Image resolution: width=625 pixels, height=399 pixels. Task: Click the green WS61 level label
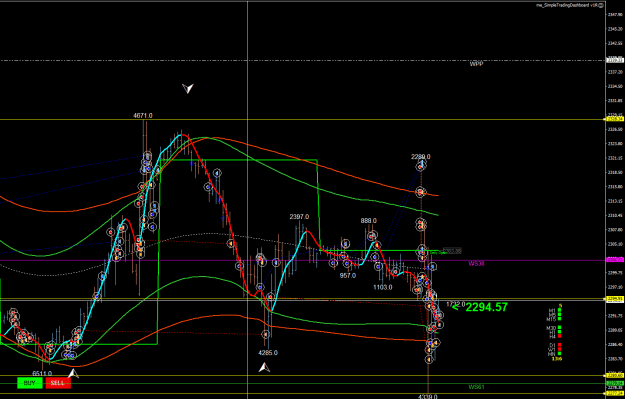(x=476, y=387)
